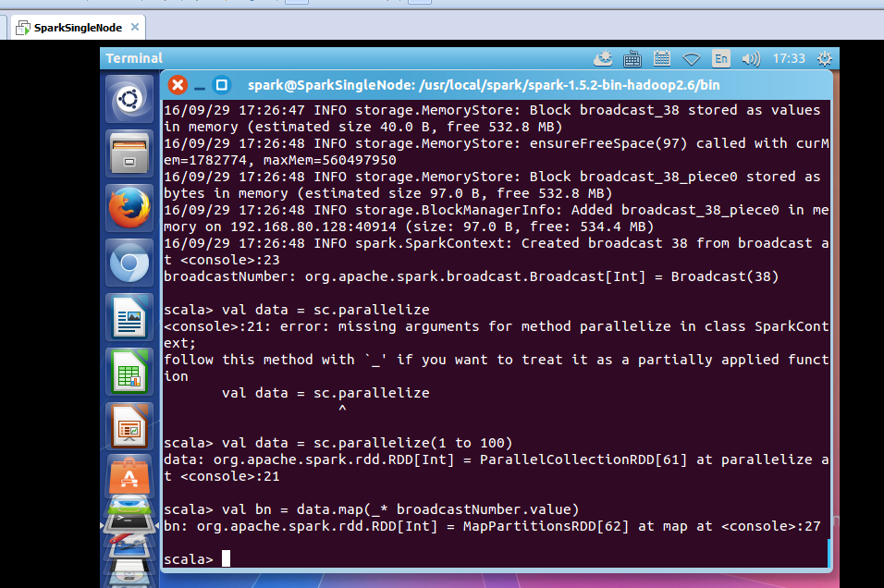Select the Terminal icon in launcher

(129, 521)
